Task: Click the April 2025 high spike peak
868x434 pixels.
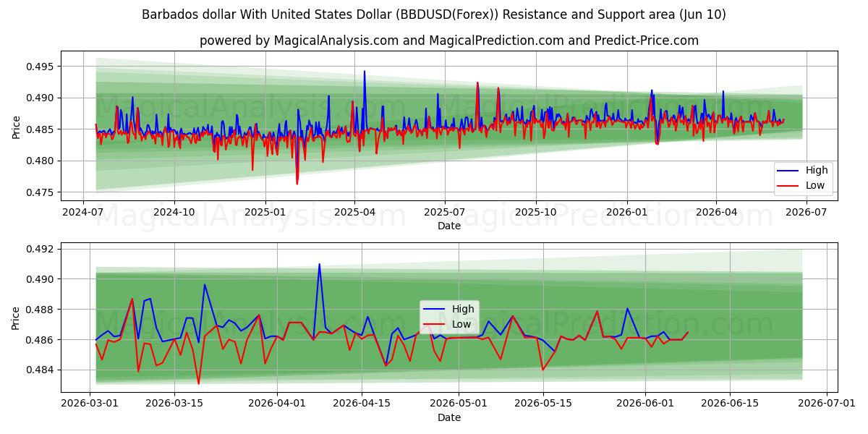Action: coord(365,71)
